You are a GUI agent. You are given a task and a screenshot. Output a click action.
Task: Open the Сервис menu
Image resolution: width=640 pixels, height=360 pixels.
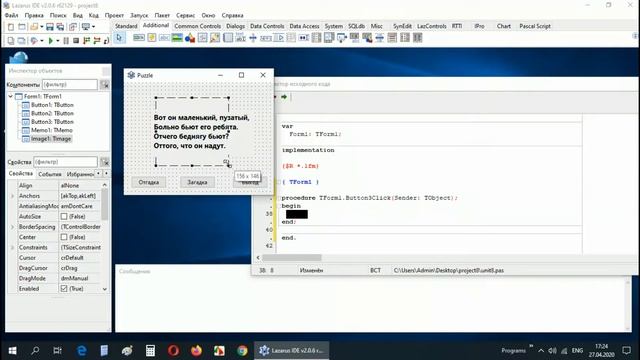coord(185,15)
